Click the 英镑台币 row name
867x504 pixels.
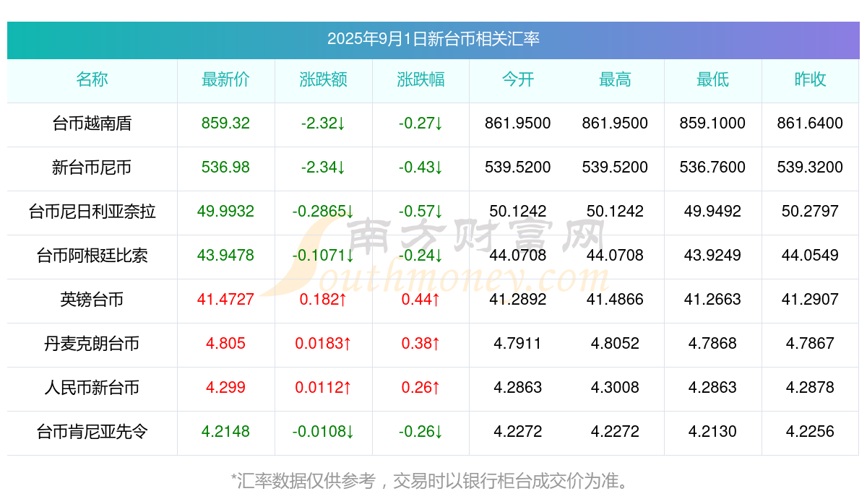coord(92,300)
